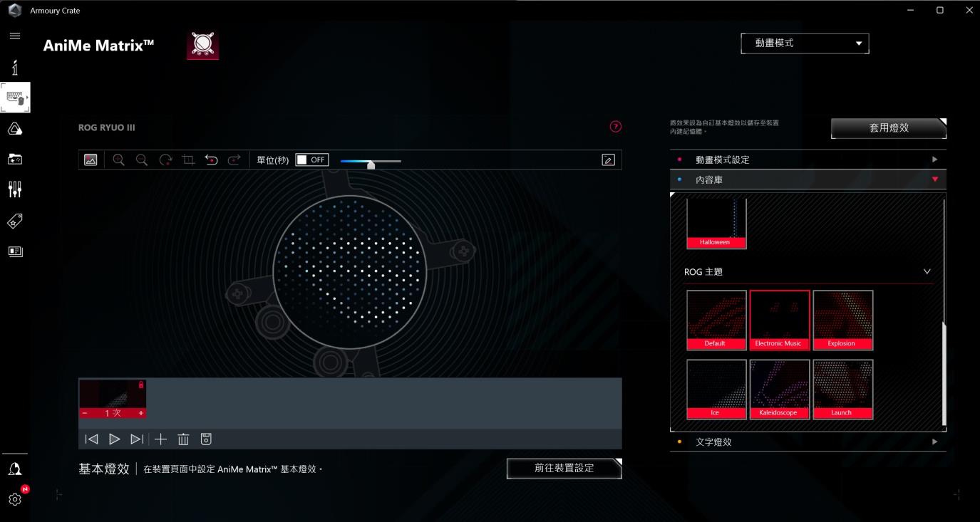Screen dimensions: 980x522
Task: Select the Explosion theme thumbnail
Action: 842,320
